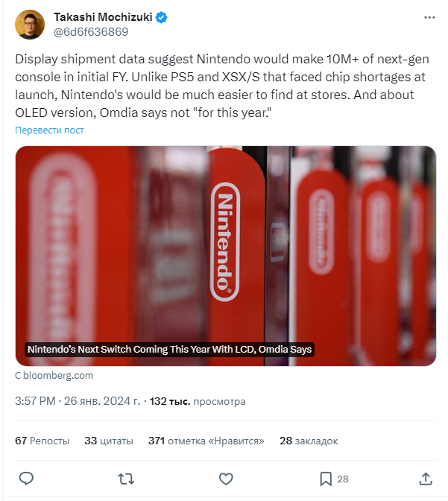Bookmark the post via the bookmark icon
This screenshot has height=501, width=448.
[326, 478]
